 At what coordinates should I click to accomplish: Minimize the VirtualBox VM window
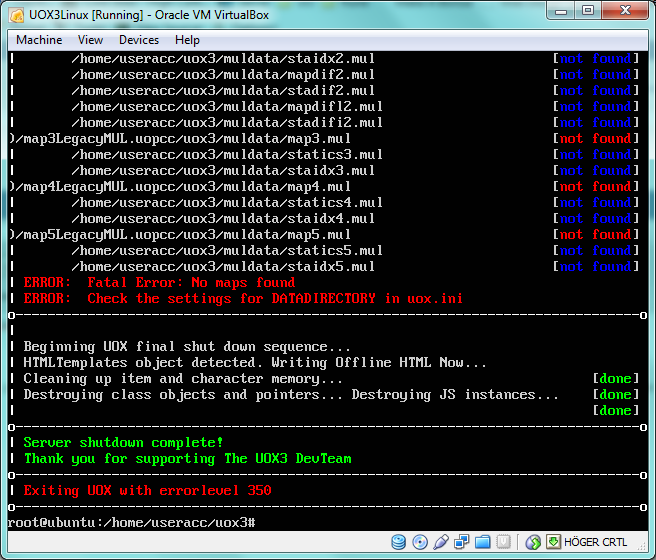pos(561,10)
